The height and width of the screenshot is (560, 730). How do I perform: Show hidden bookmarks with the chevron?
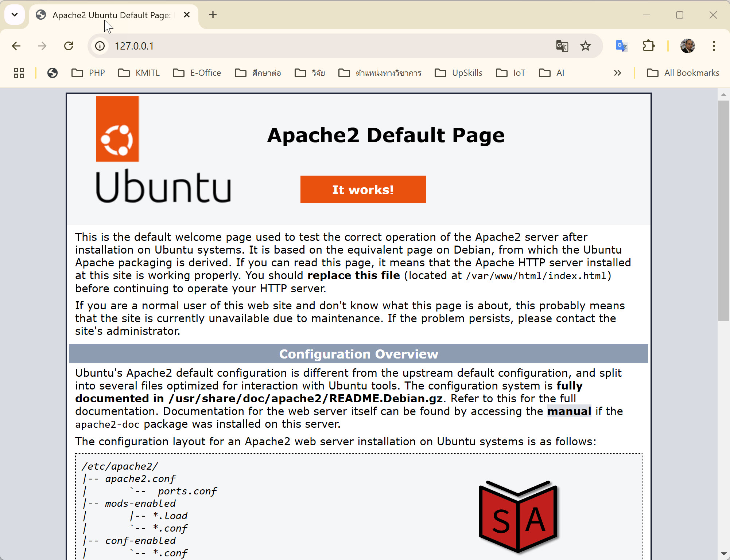point(617,73)
